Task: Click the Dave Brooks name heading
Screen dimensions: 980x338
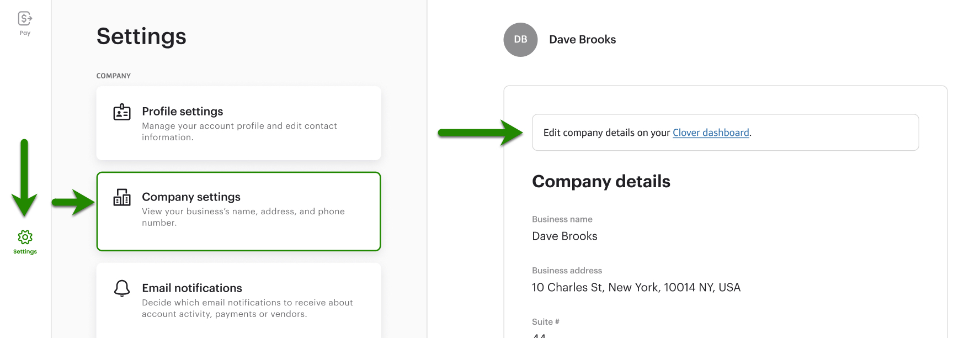Action: point(582,39)
